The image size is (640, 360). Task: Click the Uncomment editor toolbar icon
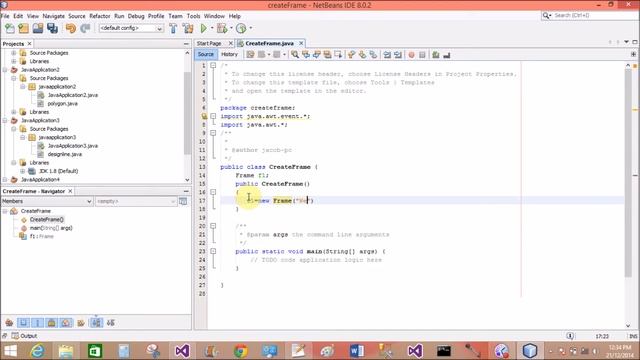(x=447, y=55)
